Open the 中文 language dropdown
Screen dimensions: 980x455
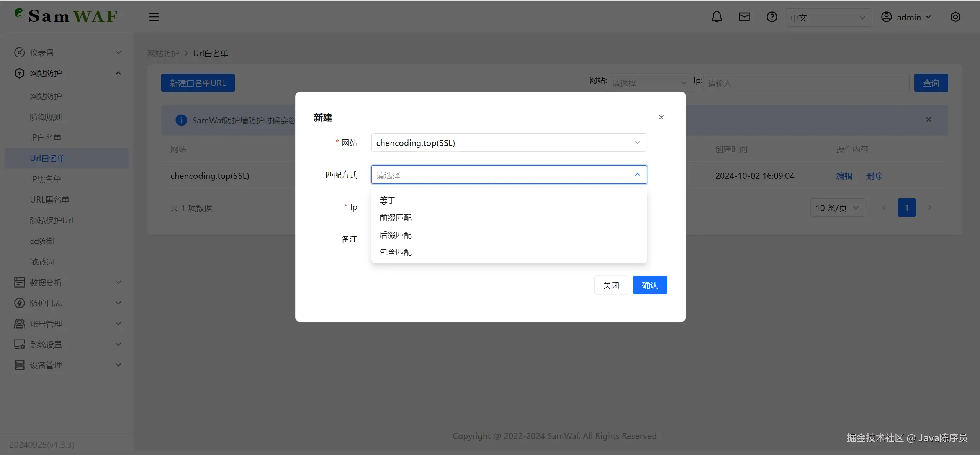828,18
